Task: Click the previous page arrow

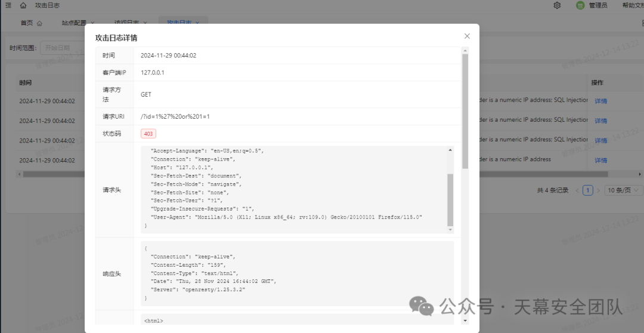Action: (x=577, y=190)
